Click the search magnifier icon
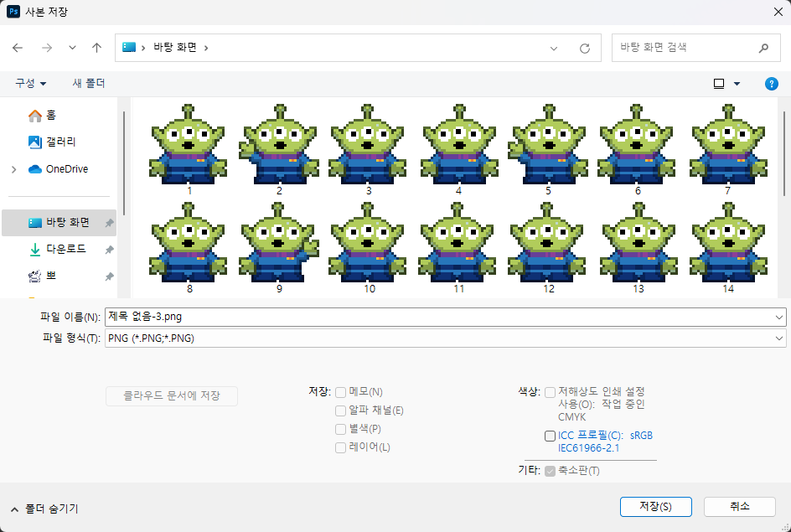The height and width of the screenshot is (532, 791). point(763,48)
